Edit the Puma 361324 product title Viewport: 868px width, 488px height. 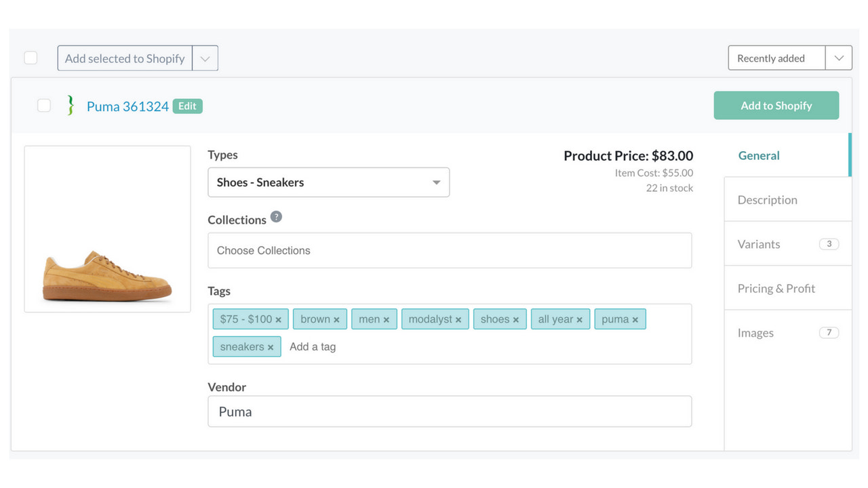(187, 106)
